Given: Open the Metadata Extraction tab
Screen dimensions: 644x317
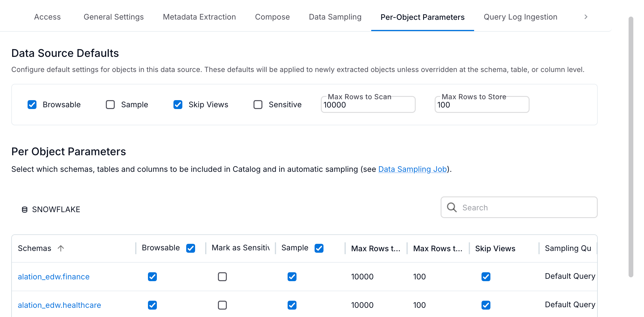Looking at the screenshot, I should click(x=199, y=17).
